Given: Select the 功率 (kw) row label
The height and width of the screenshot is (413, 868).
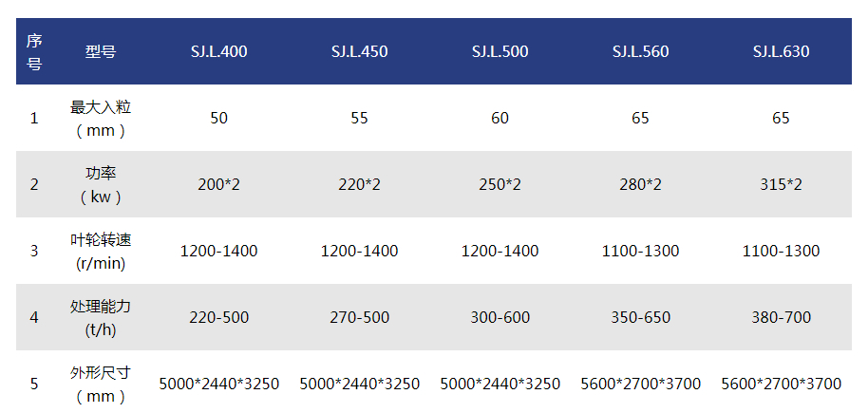Looking at the screenshot, I should click(101, 184).
